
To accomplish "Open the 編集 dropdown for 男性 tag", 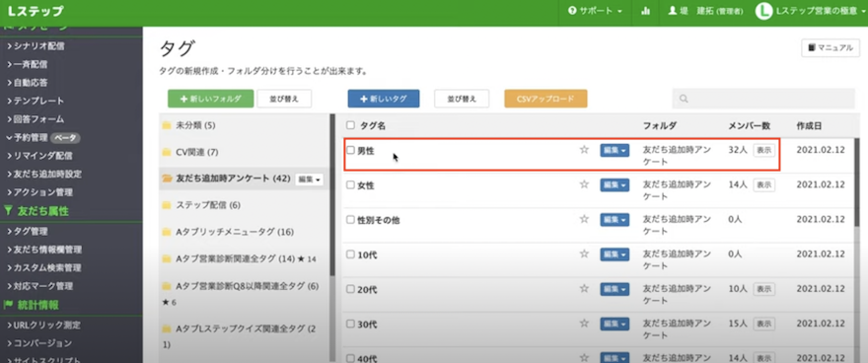I will pos(615,151).
